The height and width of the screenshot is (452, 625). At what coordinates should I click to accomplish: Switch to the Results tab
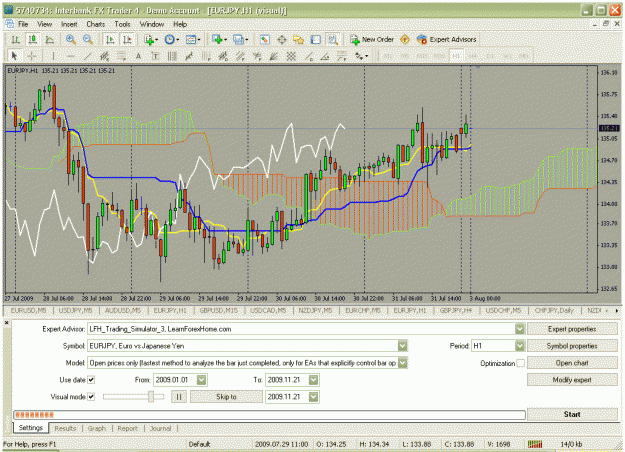pyautogui.click(x=65, y=428)
